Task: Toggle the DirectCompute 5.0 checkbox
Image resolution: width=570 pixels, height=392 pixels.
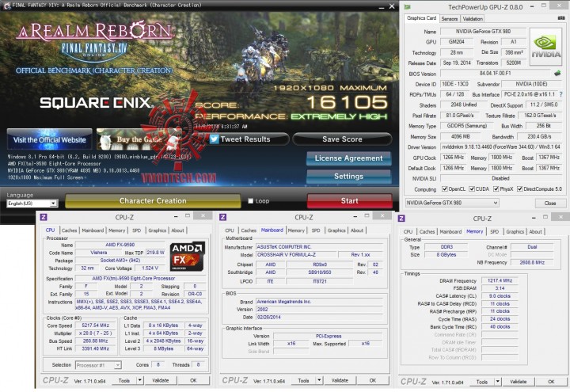Action: tap(520, 188)
